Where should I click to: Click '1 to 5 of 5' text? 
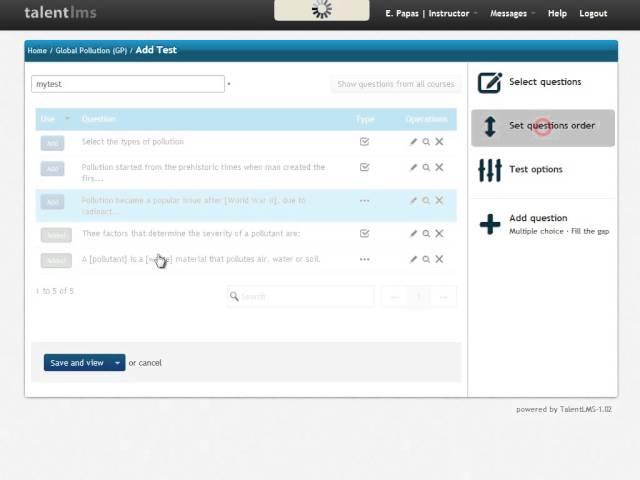tap(55, 291)
